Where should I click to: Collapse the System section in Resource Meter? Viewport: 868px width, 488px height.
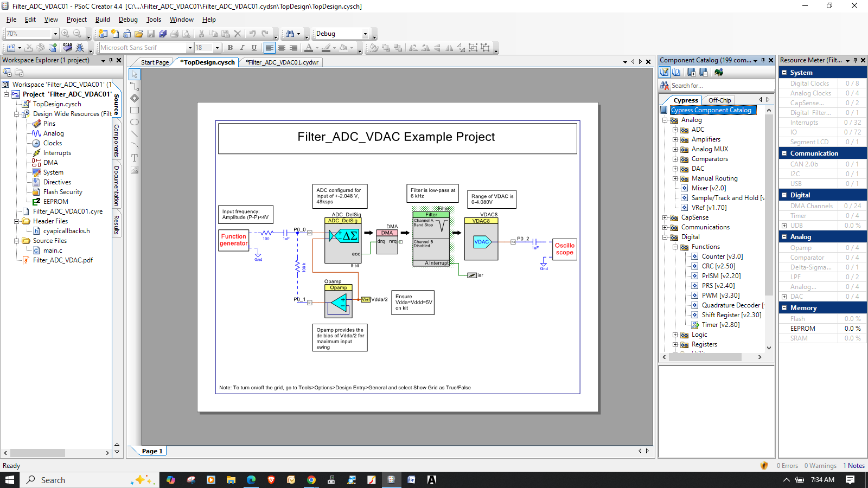click(784, 72)
